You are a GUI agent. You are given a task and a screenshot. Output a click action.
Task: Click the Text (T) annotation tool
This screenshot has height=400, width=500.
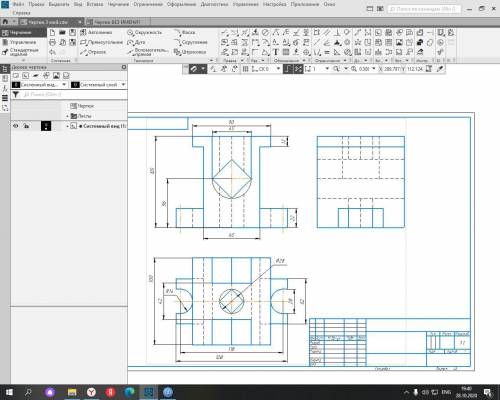coord(276,52)
